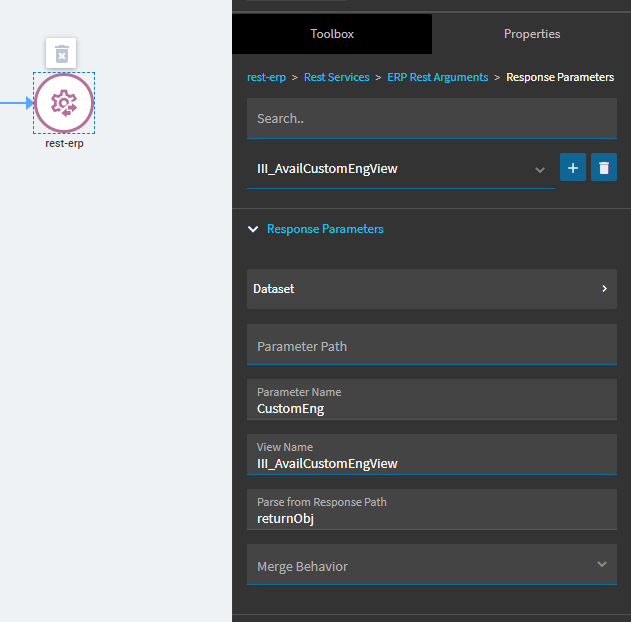This screenshot has width=631, height=622.
Task: Click the Parameter Name field with CustomEng
Action: pos(432,400)
